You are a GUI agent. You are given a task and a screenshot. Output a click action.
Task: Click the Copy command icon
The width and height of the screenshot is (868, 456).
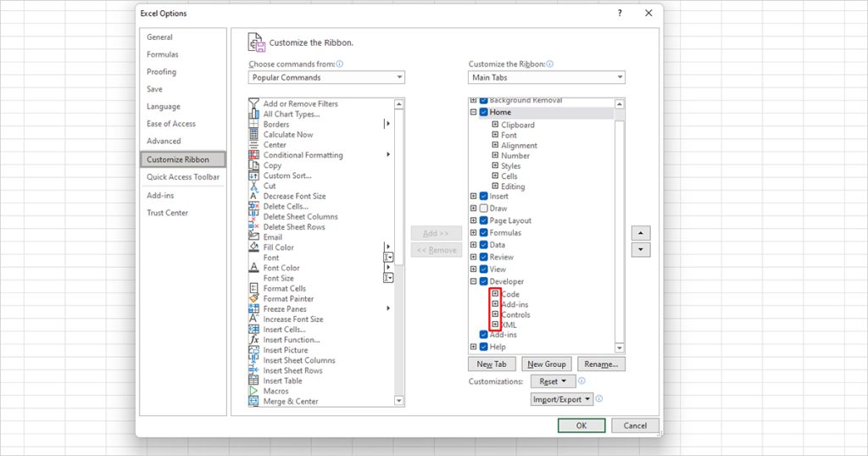click(x=253, y=165)
